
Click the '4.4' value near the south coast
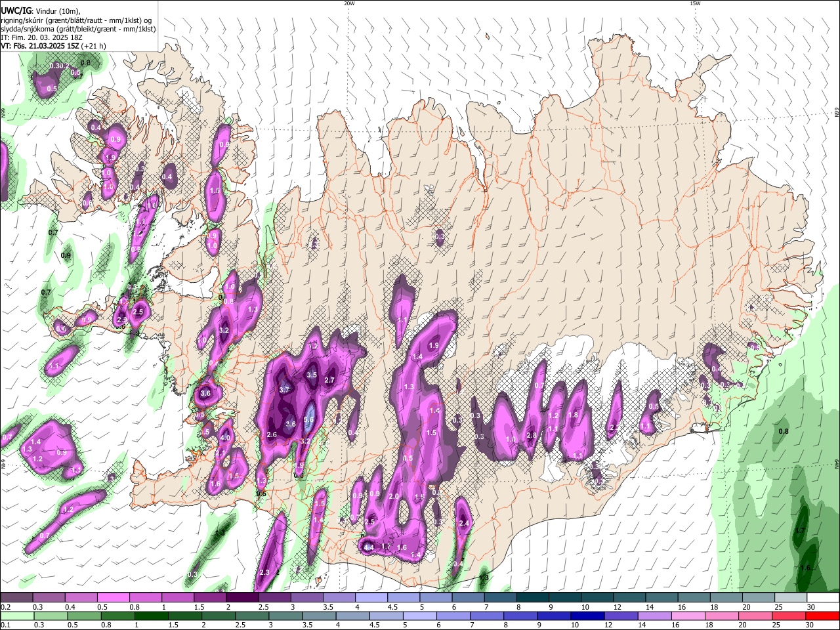(x=368, y=547)
